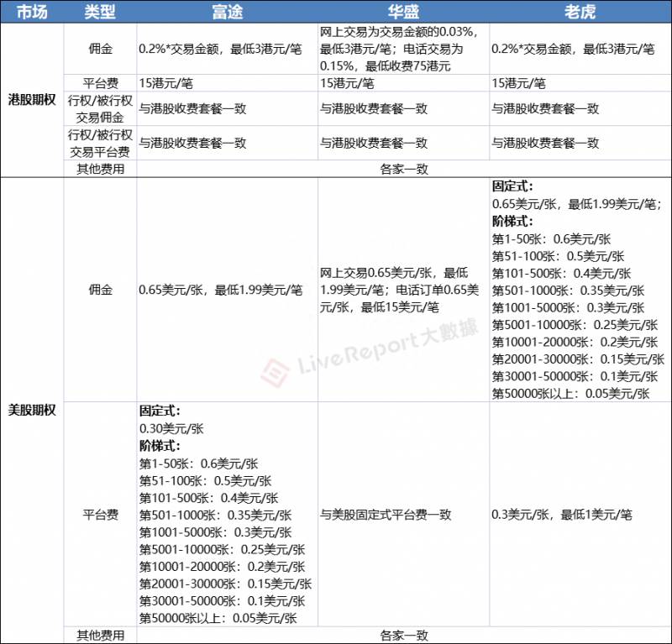The height and width of the screenshot is (644, 672).
Task: Click the 类型 column header
Action: coord(100,12)
